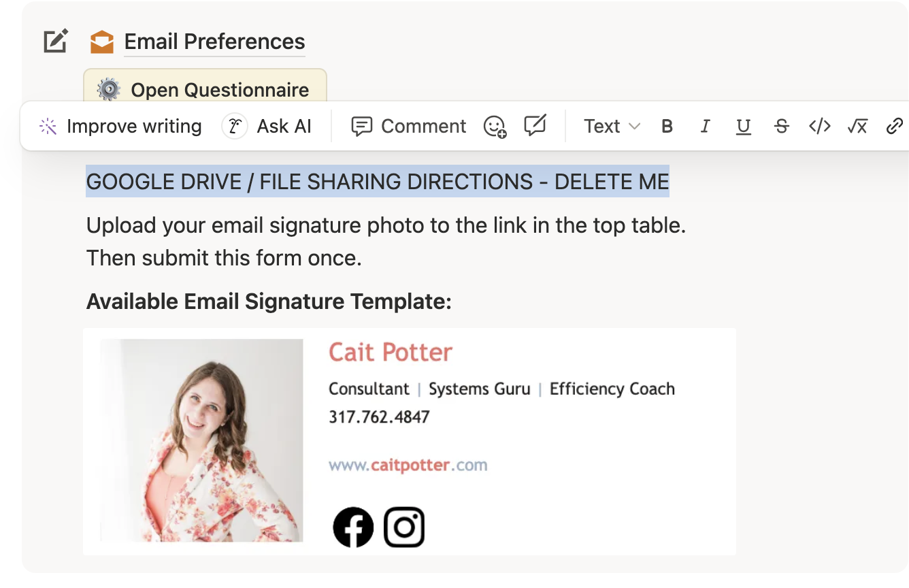Click the highlighted GOOGLE DRIVE heading text
Screen dimensions: 909x588
[x=377, y=182]
